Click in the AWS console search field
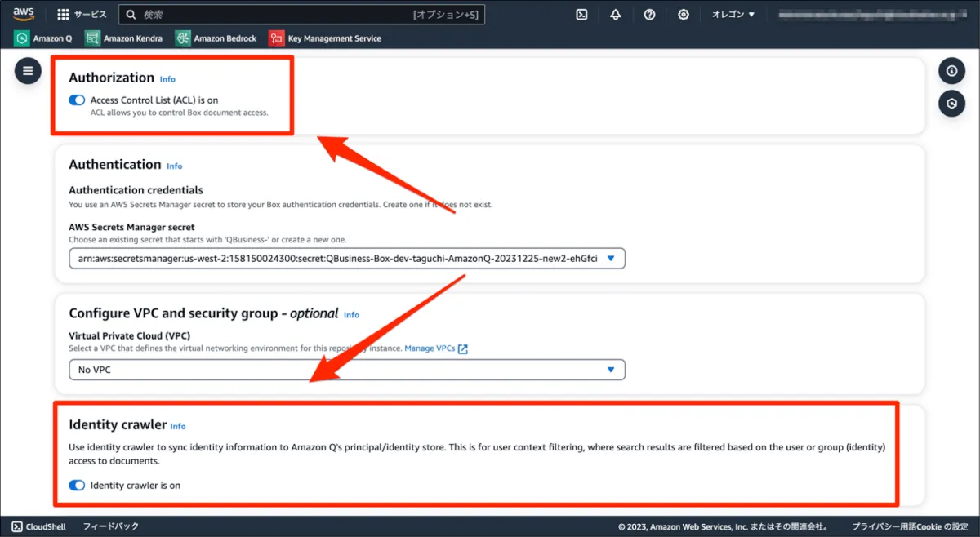The height and width of the screenshot is (537, 980). 278,15
